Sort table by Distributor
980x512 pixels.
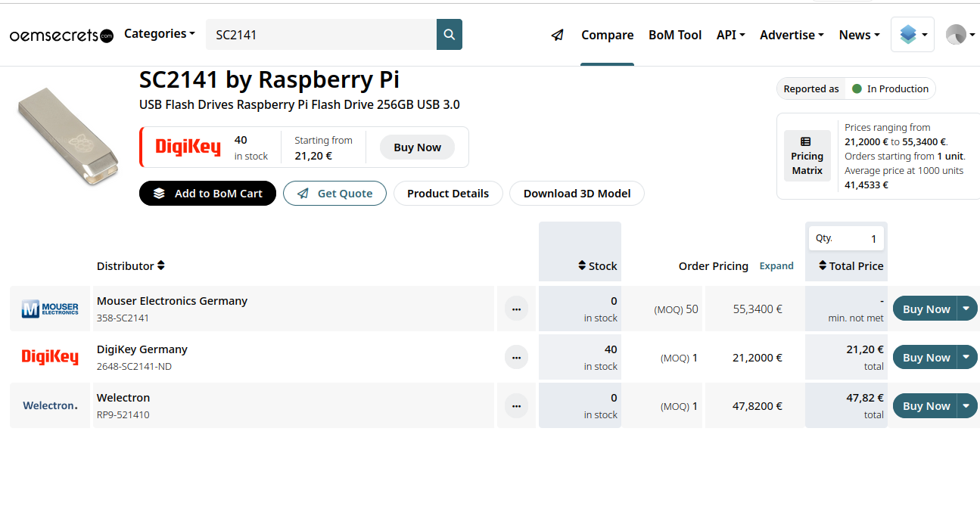pyautogui.click(x=130, y=266)
